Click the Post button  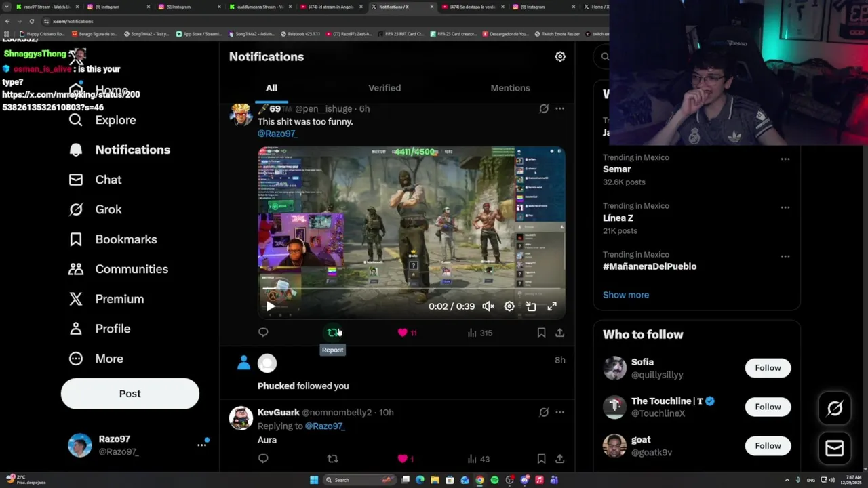point(130,394)
